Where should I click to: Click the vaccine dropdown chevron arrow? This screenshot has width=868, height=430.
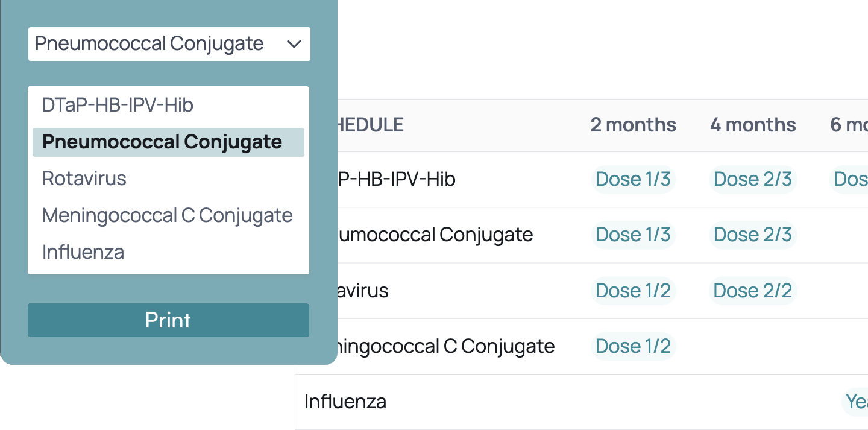[x=294, y=44]
